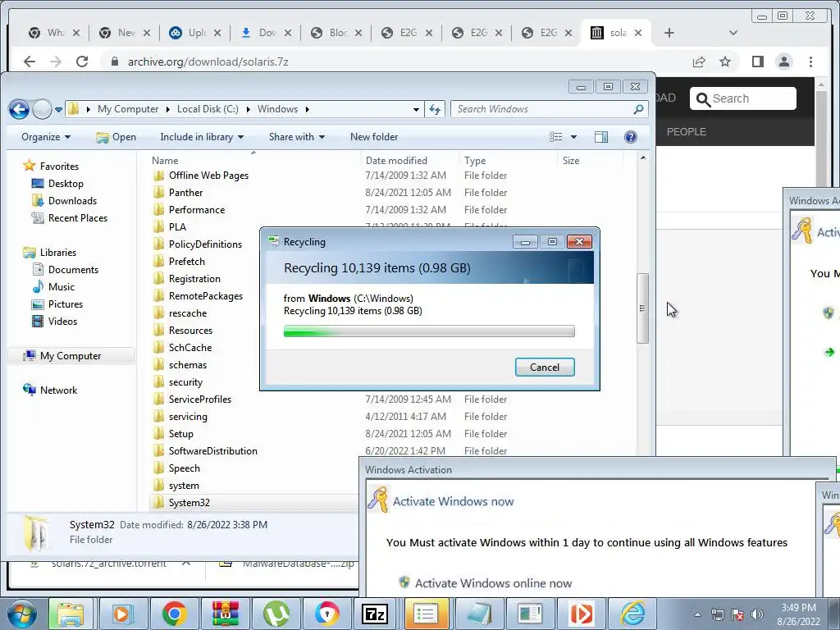Bookmark this page with star icon

coord(725,62)
